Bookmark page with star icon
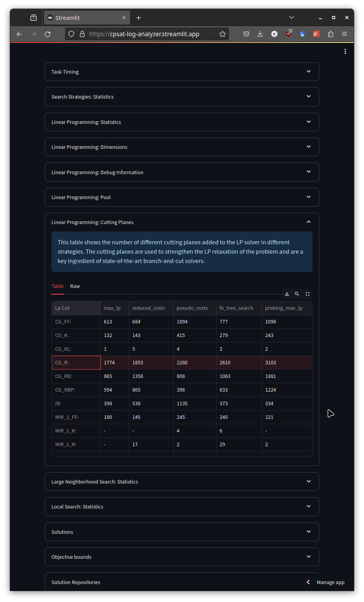Viewport: 364px width, 602px height. [223, 34]
